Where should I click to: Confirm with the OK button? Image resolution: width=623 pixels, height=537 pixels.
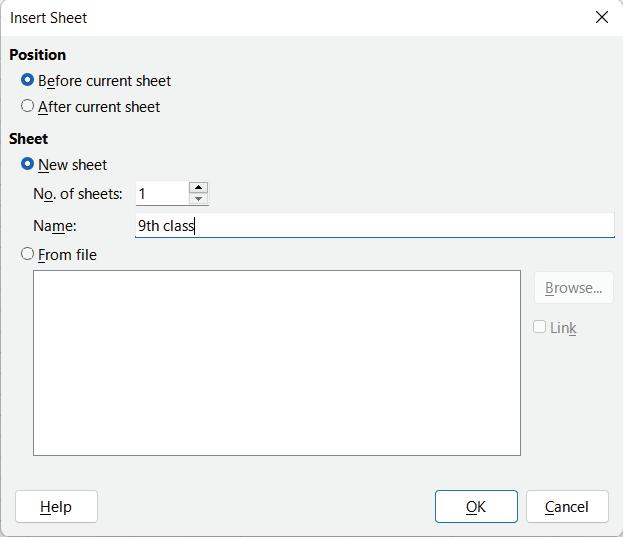476,506
